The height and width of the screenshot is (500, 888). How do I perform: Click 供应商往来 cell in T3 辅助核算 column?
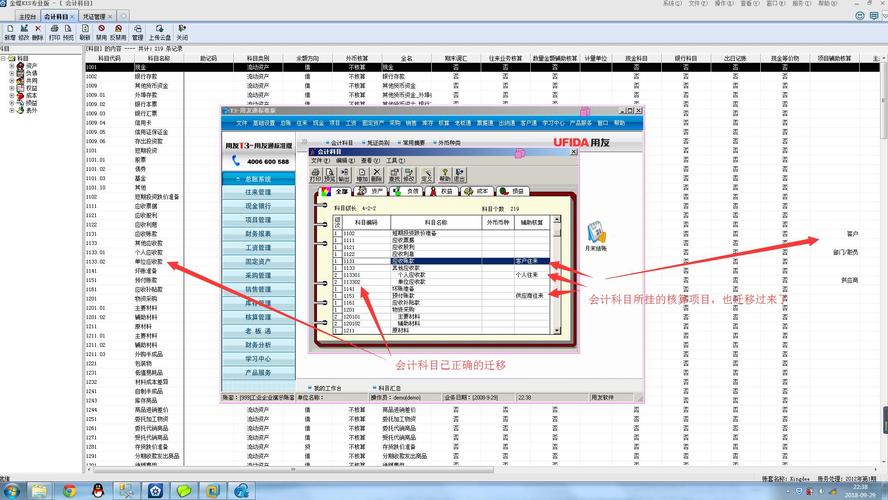pyautogui.click(x=531, y=296)
